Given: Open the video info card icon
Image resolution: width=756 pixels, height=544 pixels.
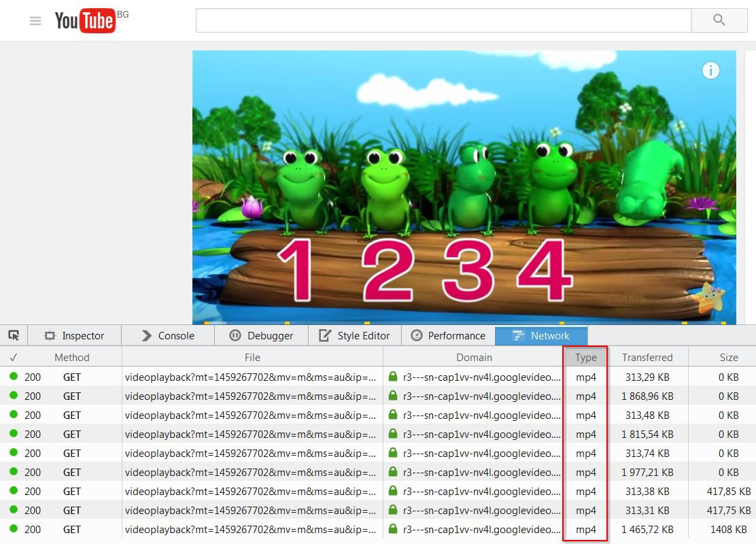Looking at the screenshot, I should pyautogui.click(x=710, y=71).
